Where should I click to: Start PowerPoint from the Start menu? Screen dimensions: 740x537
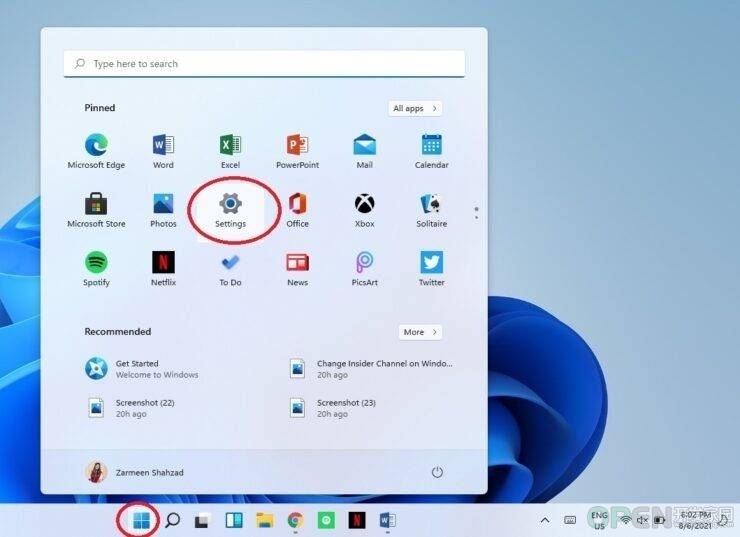tap(297, 151)
